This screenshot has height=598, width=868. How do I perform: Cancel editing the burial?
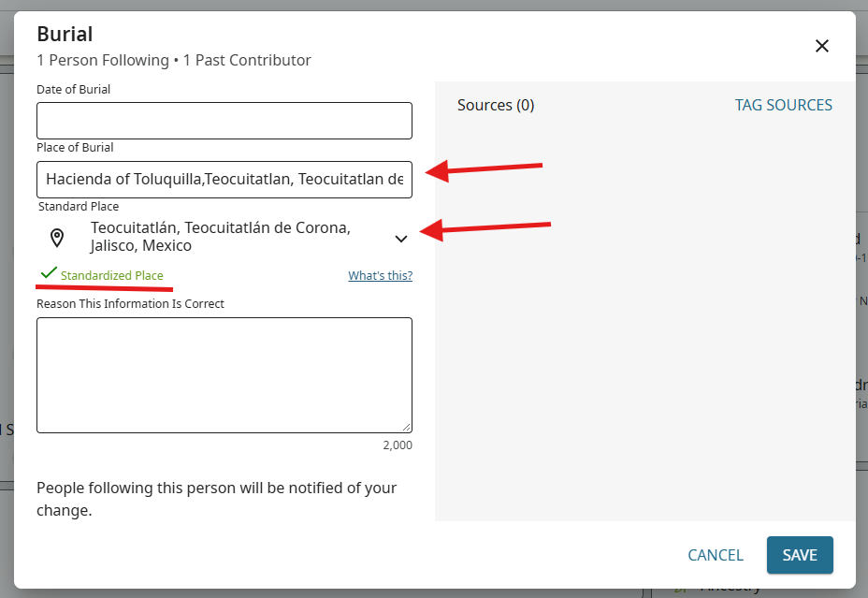tap(716, 555)
